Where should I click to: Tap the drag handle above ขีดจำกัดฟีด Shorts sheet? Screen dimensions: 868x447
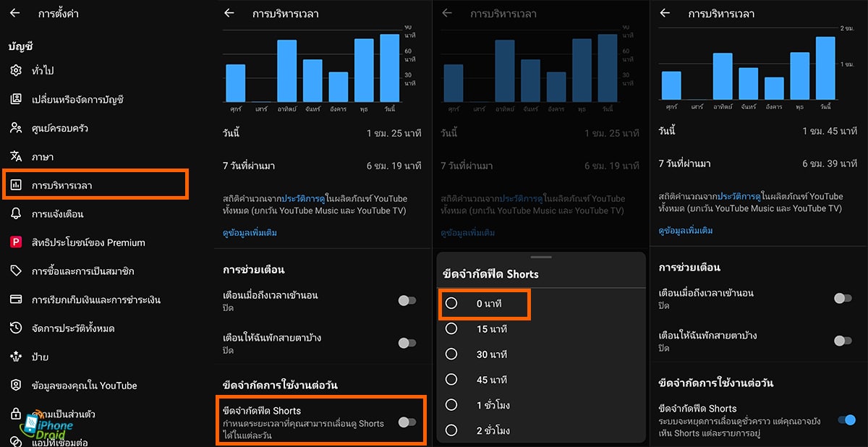coord(540,257)
